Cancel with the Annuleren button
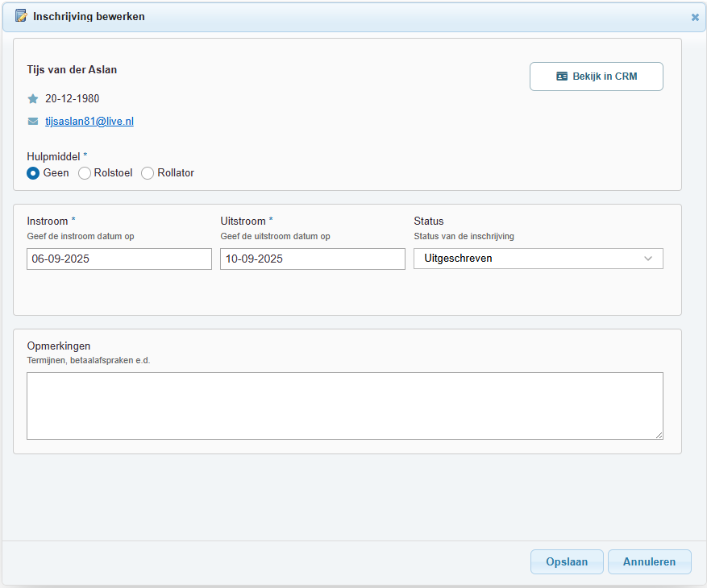707x588 pixels. pos(649,562)
